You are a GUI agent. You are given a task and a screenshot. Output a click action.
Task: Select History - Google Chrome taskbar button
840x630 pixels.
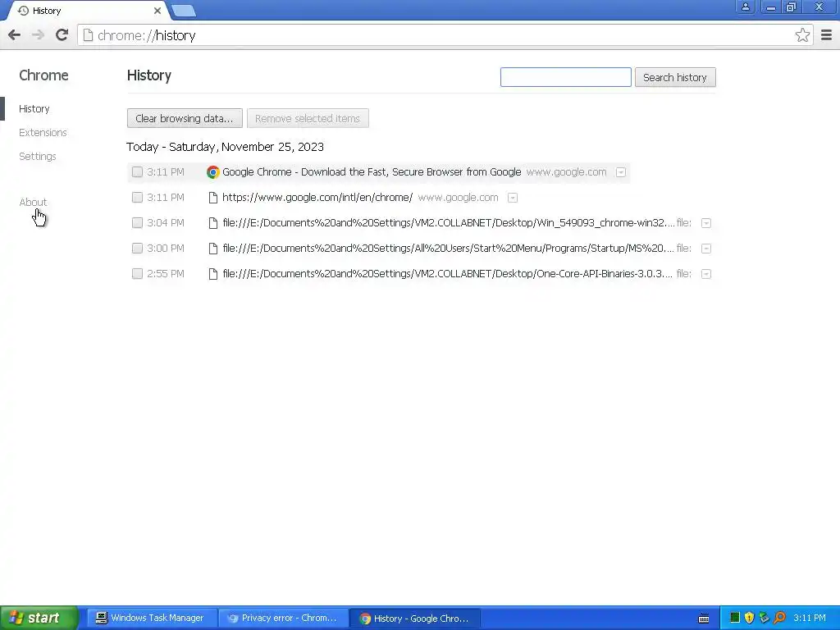(x=414, y=619)
